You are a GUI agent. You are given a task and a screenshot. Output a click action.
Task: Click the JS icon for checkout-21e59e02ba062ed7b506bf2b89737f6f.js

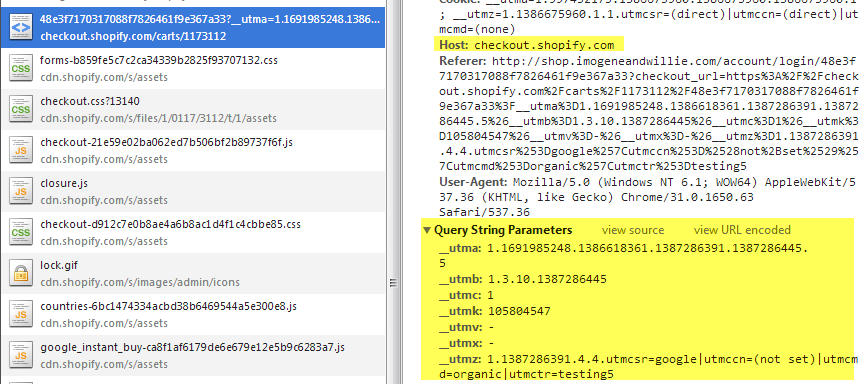click(x=20, y=151)
